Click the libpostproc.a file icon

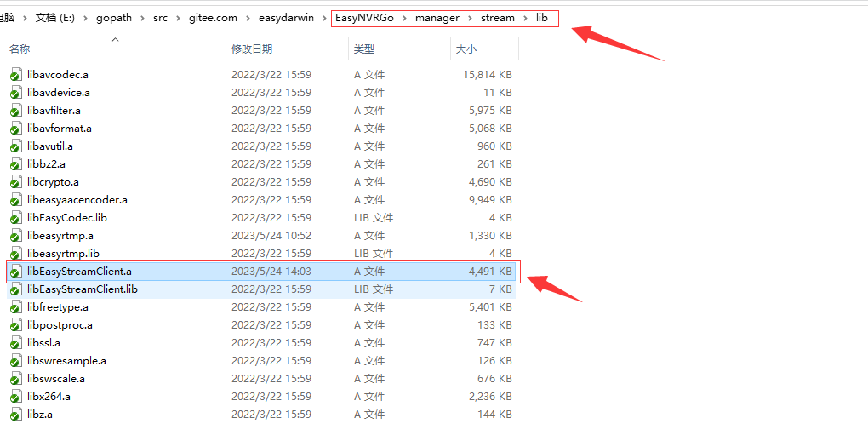(16, 325)
